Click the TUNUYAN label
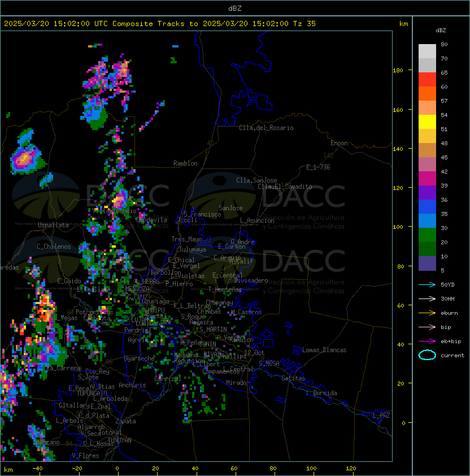 point(120,440)
